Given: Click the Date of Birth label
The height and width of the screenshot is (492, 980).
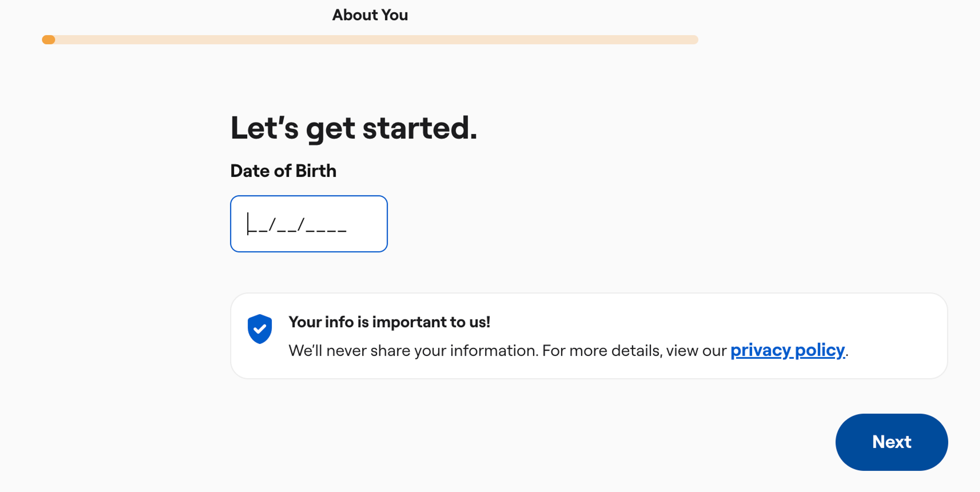Looking at the screenshot, I should 283,171.
